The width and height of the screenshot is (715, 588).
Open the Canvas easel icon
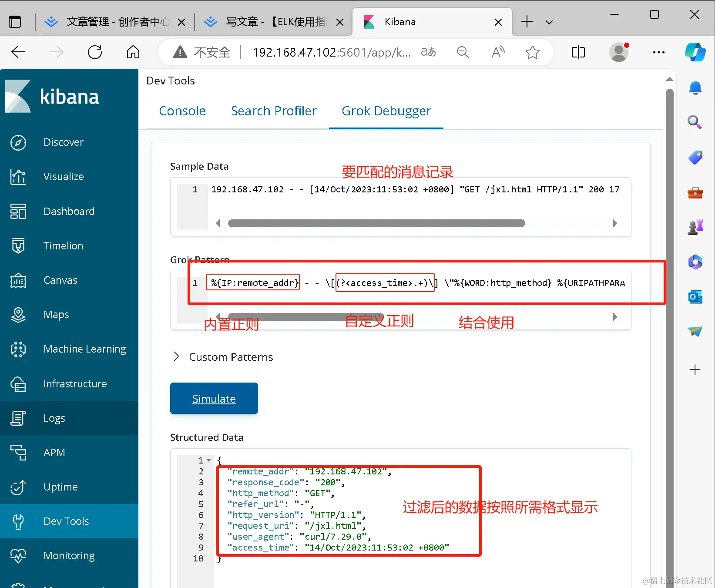(x=18, y=280)
